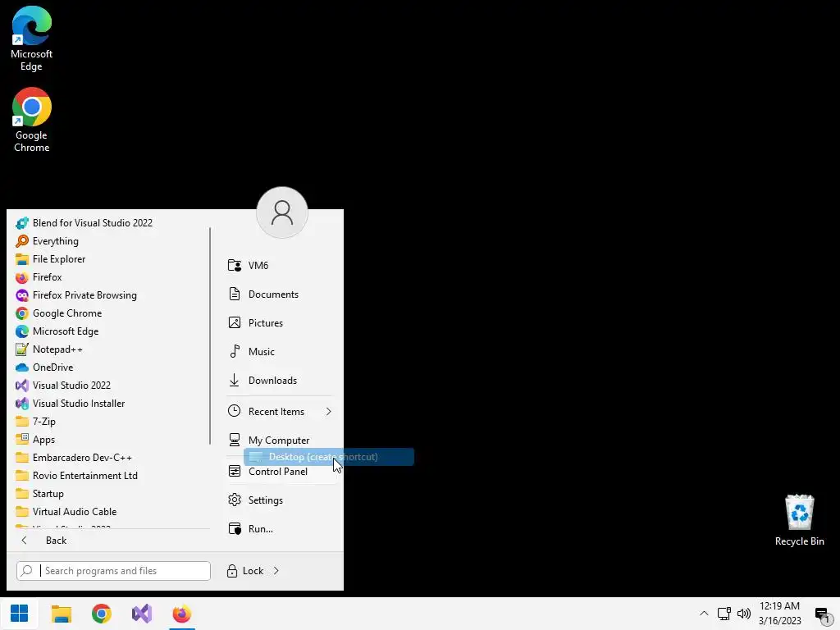Open File Explorer from the taskbar
Screen dimensions: 840x630
click(x=61, y=614)
